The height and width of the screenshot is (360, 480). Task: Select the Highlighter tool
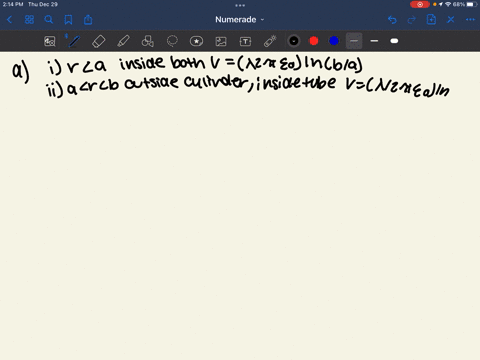(x=123, y=41)
